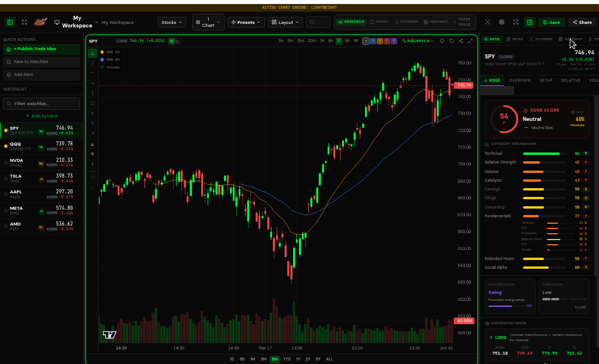Open the Overview tab
Screen dimensions: 599x364
(519, 81)
